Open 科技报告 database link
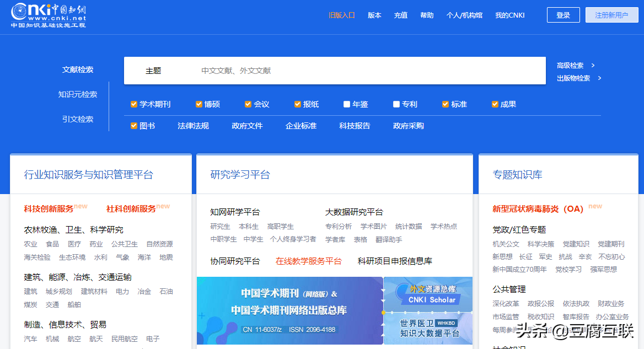This screenshot has width=644, height=349. point(355,126)
